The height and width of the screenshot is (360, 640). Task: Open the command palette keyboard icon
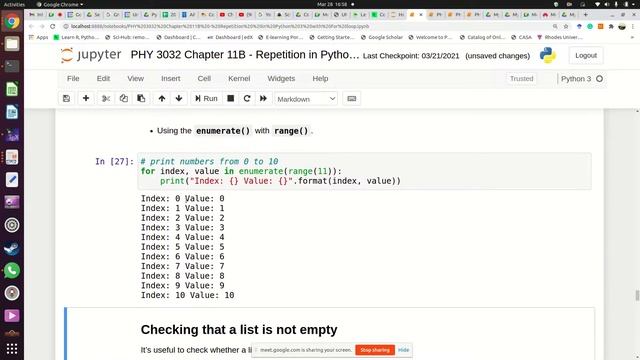351,98
